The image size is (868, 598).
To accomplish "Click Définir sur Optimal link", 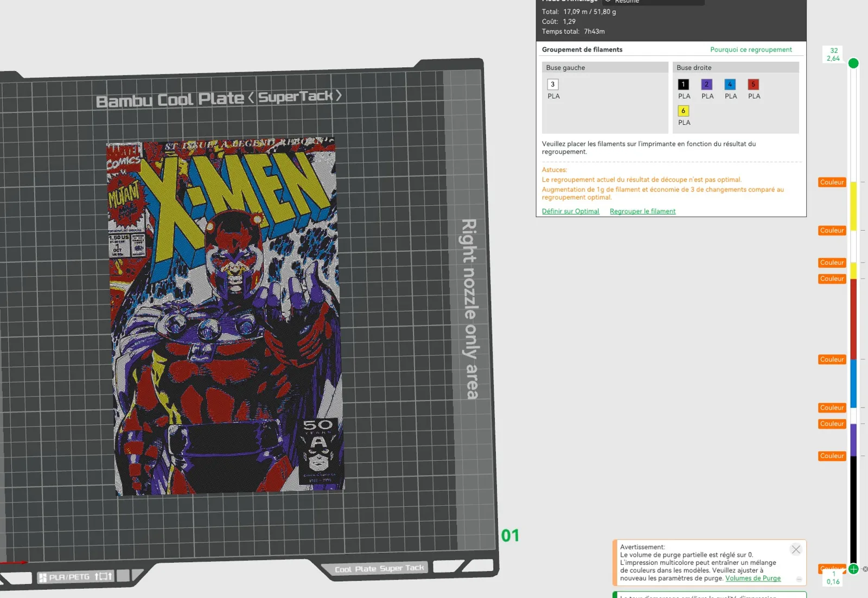I will [570, 211].
